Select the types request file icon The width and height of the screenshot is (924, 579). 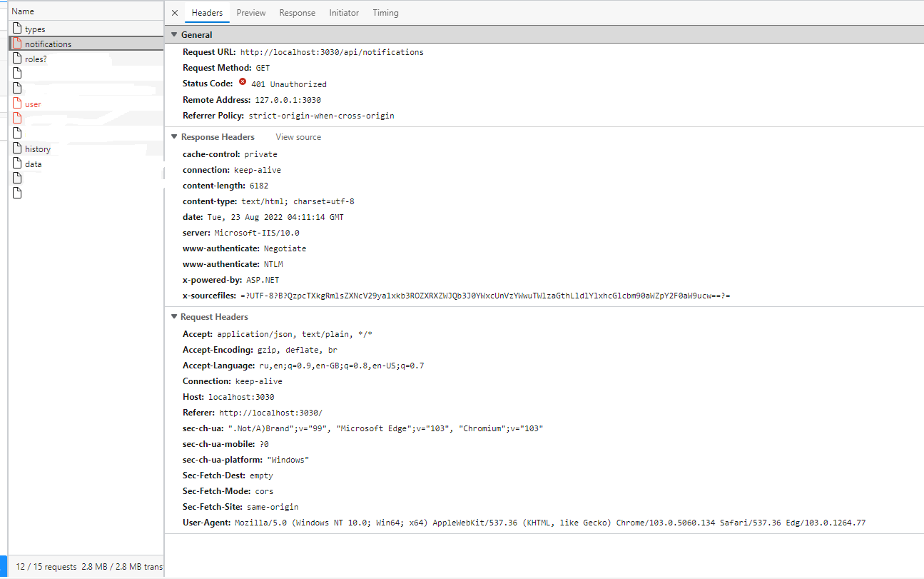pyautogui.click(x=18, y=29)
